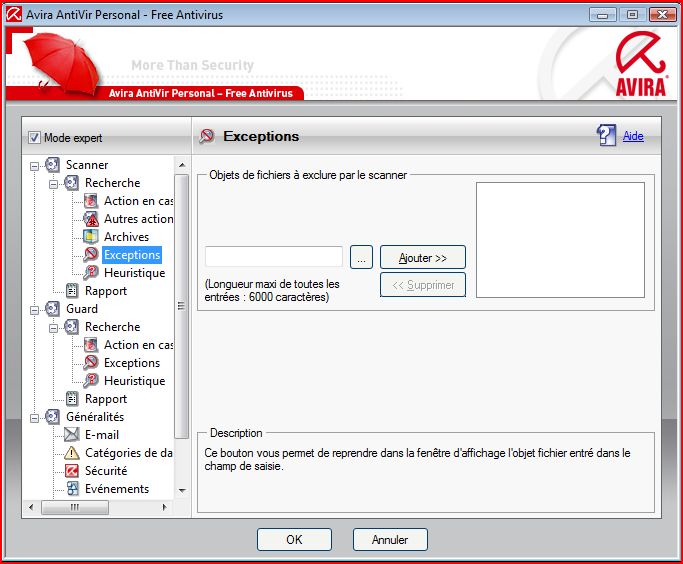Click the Guard Exceptions prohibition icon
Viewport: 683px width, 564px height.
click(x=91, y=363)
